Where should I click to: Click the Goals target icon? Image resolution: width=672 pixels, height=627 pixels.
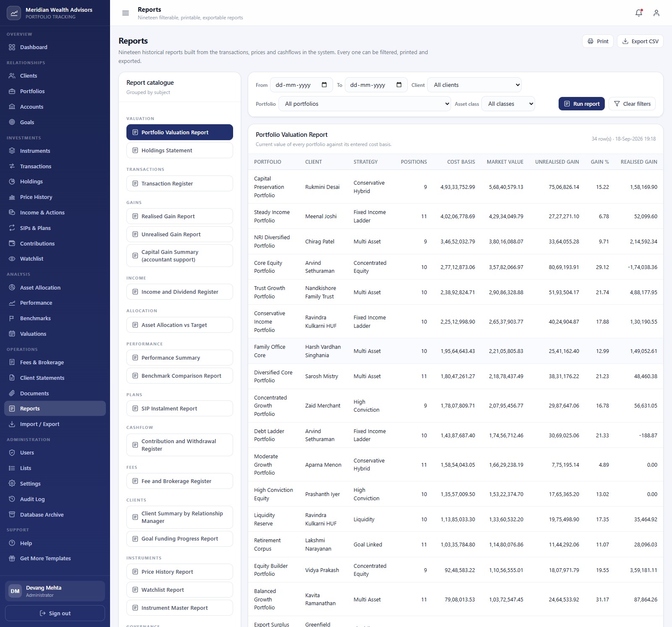point(12,123)
